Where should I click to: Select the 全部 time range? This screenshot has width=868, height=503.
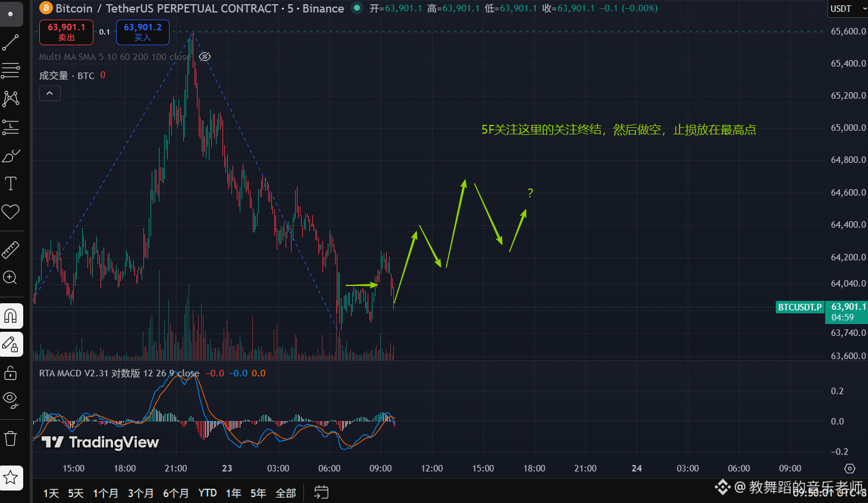[x=286, y=493]
